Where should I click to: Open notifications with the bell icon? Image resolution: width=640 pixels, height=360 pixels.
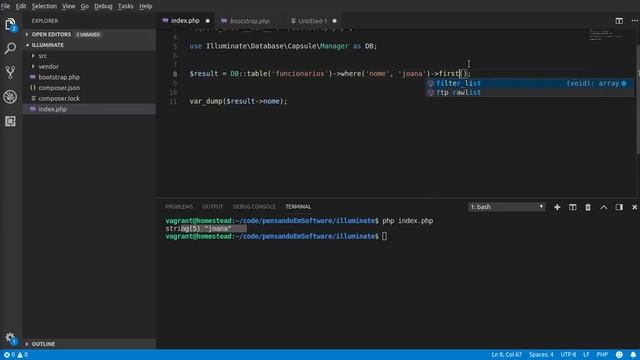[633, 355]
